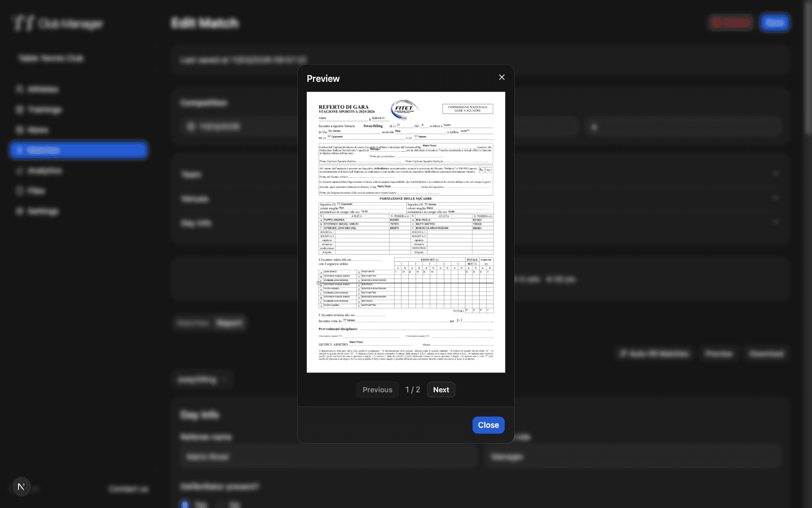Dismiss the Preview dialog with the X
The image size is (812, 508).
pyautogui.click(x=501, y=77)
